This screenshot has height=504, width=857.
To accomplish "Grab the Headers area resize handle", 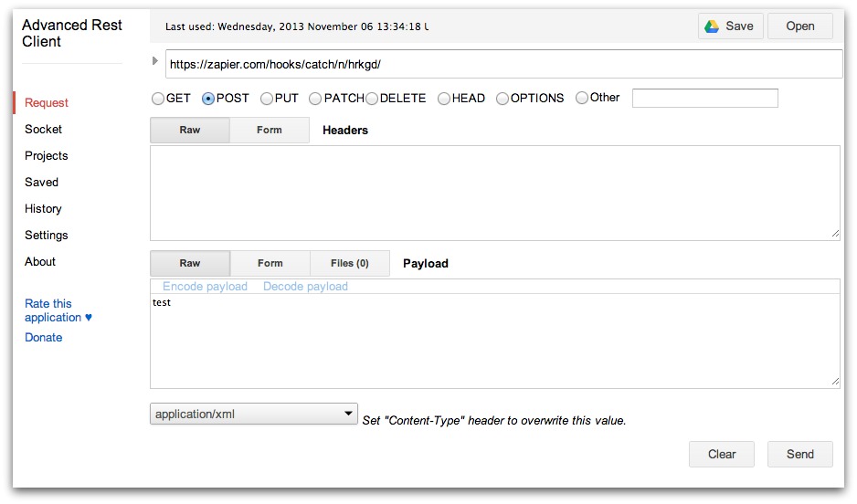I will pyautogui.click(x=835, y=235).
